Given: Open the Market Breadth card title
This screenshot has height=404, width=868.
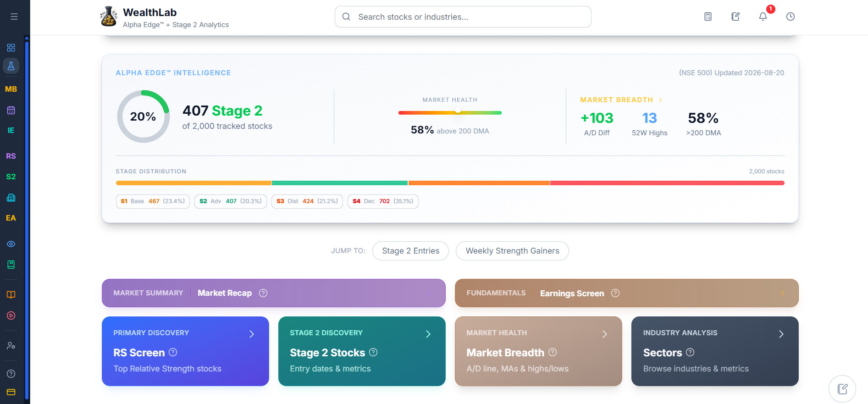Looking at the screenshot, I should 505,353.
